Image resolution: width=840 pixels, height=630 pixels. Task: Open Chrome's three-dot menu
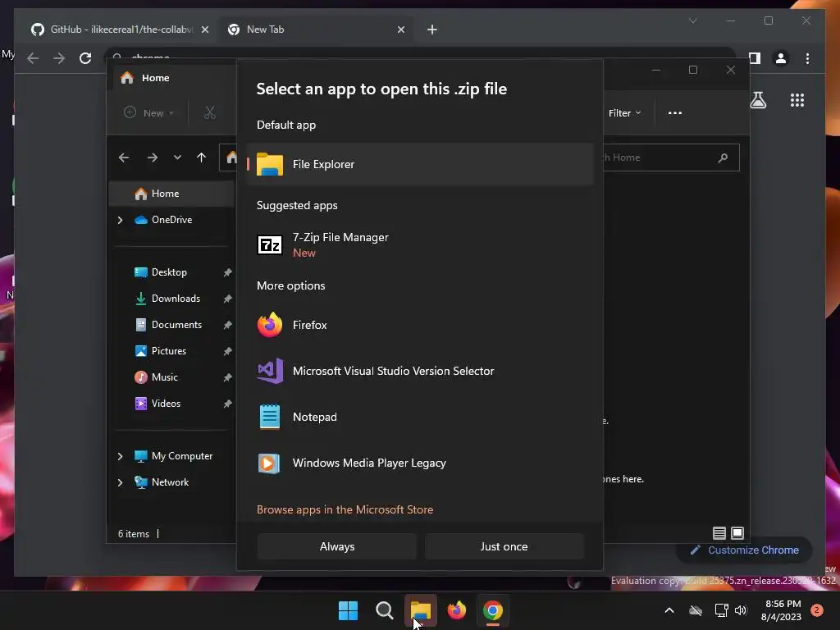point(807,58)
